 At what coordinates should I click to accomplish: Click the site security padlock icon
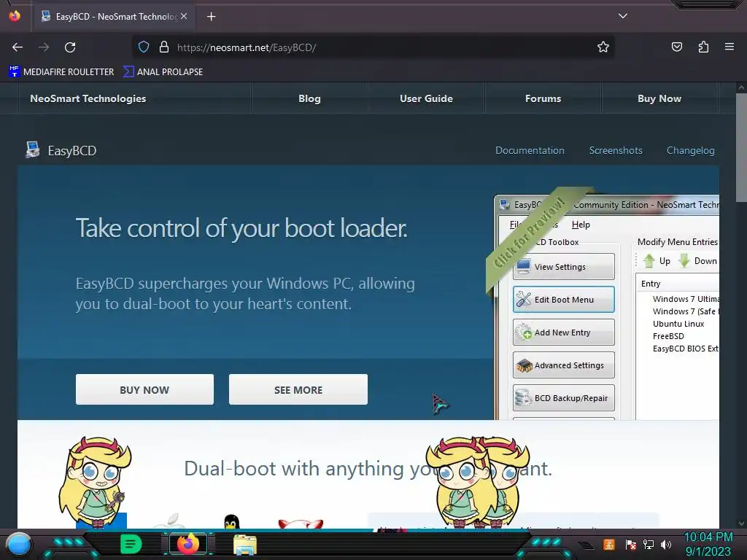[x=164, y=47]
